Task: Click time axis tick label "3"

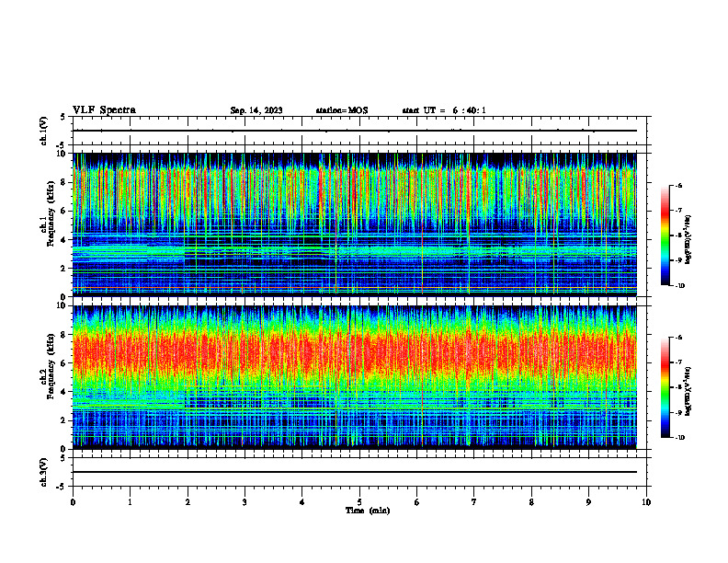Action: coord(245,502)
